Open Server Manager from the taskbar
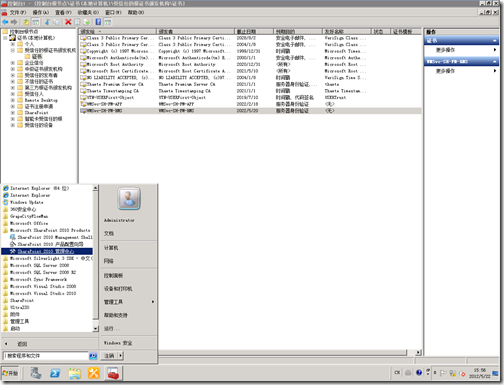The image size is (504, 385). point(36,373)
